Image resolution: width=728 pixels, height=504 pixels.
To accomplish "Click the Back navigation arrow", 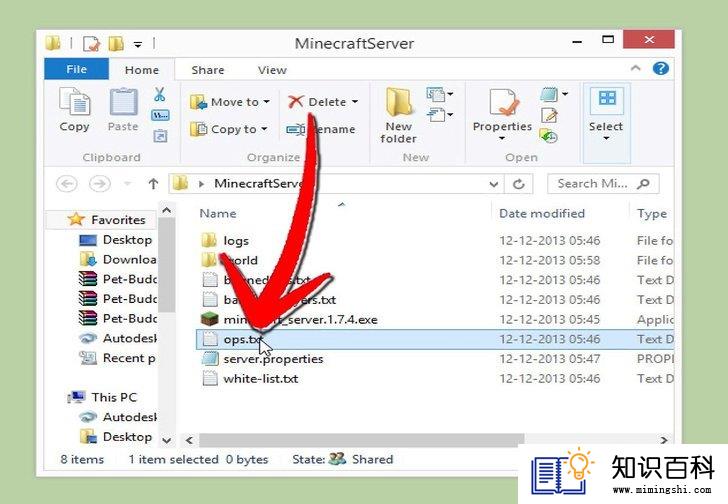I will click(x=66, y=184).
